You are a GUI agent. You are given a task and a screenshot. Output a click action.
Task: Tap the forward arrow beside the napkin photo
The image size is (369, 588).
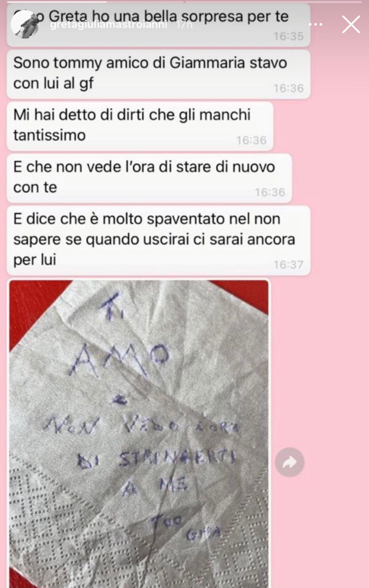[290, 462]
